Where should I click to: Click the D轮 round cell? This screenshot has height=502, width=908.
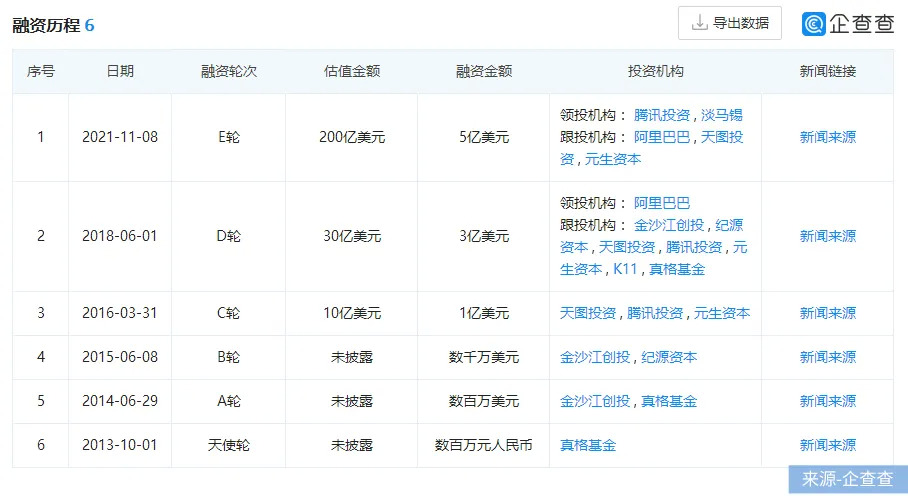click(229, 236)
